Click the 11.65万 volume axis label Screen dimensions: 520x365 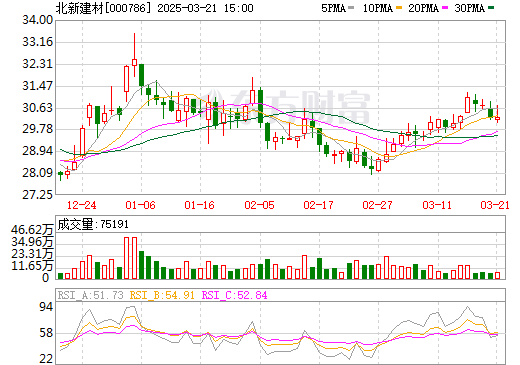click(x=32, y=266)
